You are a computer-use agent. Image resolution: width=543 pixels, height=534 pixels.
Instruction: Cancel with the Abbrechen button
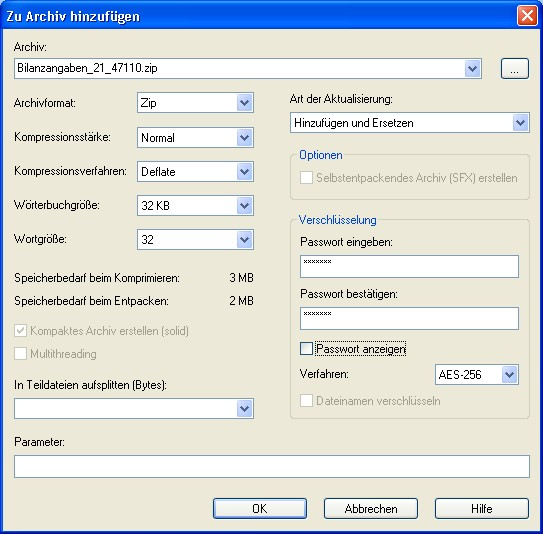pos(371,508)
